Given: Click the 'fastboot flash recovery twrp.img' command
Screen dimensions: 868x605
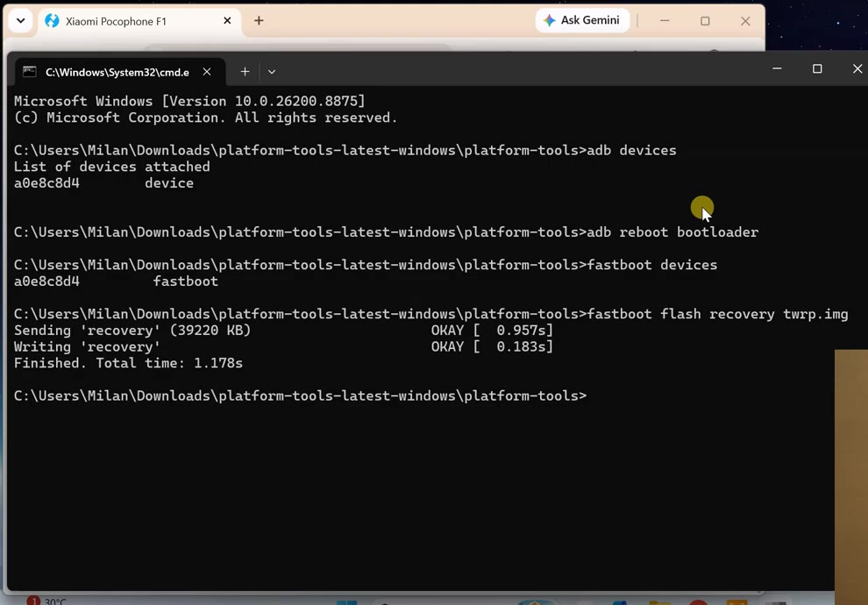Looking at the screenshot, I should tap(717, 314).
